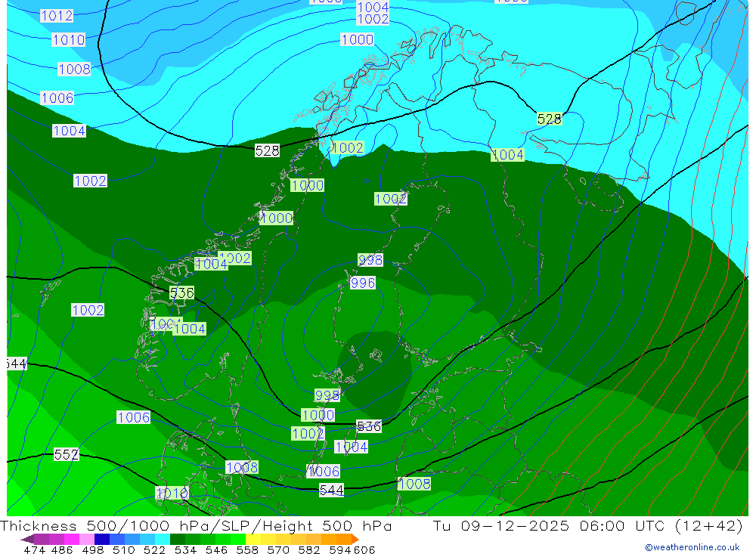This screenshot has height=554, width=756.
Task: Click the '594' legend value
Action: (340, 549)
